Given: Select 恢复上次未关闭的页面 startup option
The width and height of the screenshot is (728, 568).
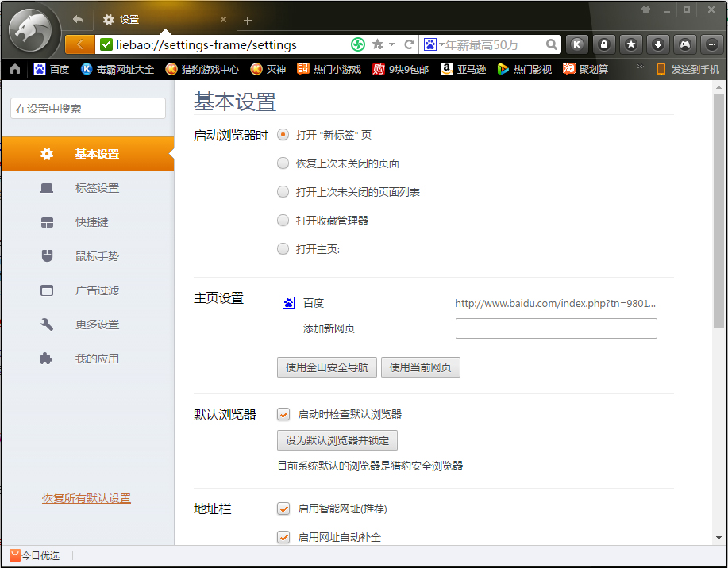Looking at the screenshot, I should click(x=283, y=163).
